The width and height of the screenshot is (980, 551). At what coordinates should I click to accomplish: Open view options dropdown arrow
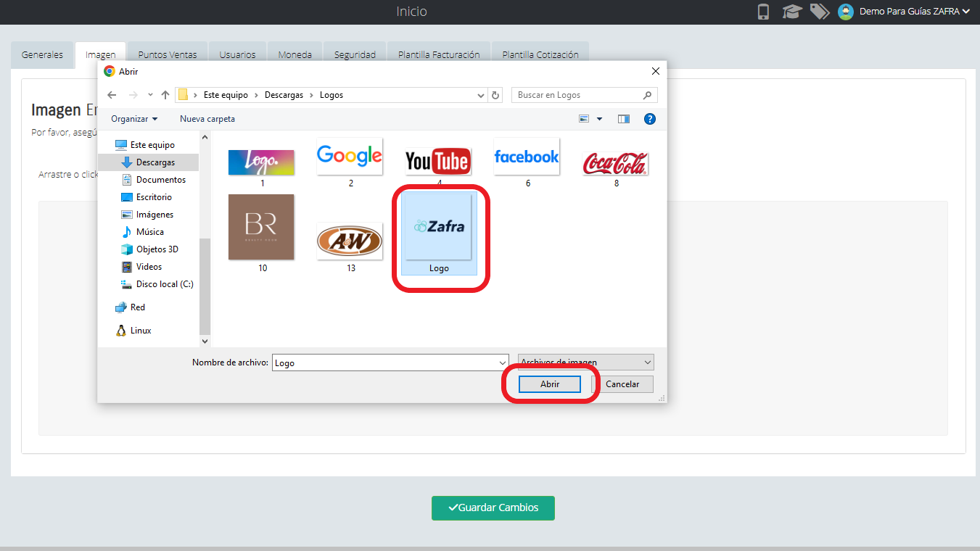pyautogui.click(x=599, y=119)
